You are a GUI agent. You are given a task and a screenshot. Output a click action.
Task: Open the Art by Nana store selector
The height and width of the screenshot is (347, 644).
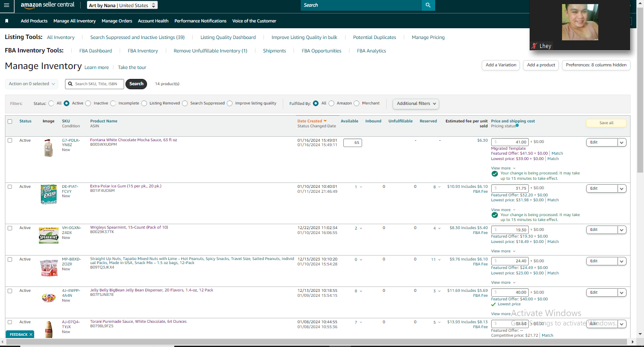click(122, 5)
